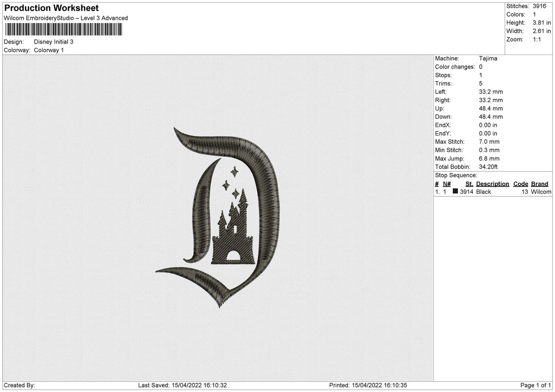The image size is (555, 392).
Task: Open the Colorway 1 selector
Action: pyautogui.click(x=49, y=50)
